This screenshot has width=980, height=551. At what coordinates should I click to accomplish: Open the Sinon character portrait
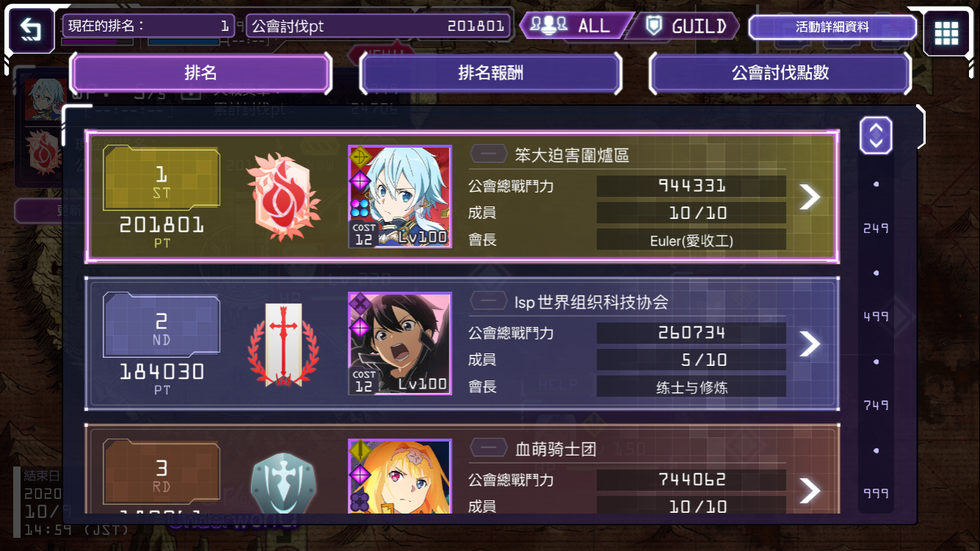[400, 197]
